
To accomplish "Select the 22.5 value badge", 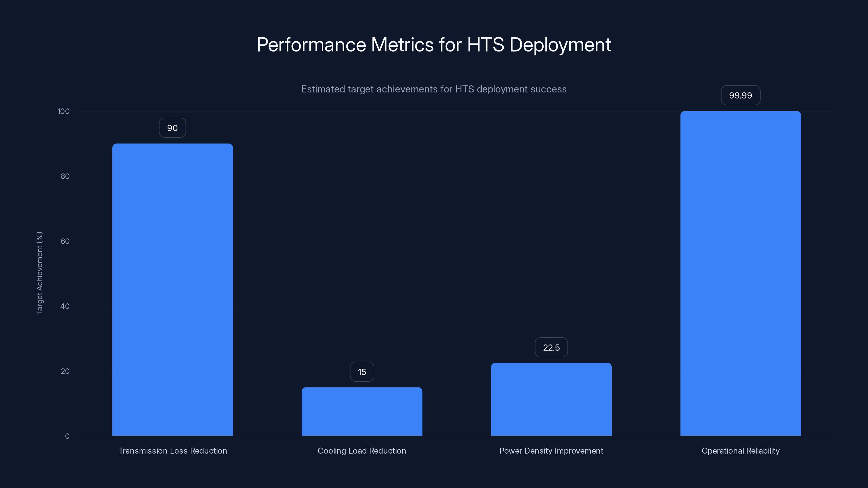I will click(551, 347).
